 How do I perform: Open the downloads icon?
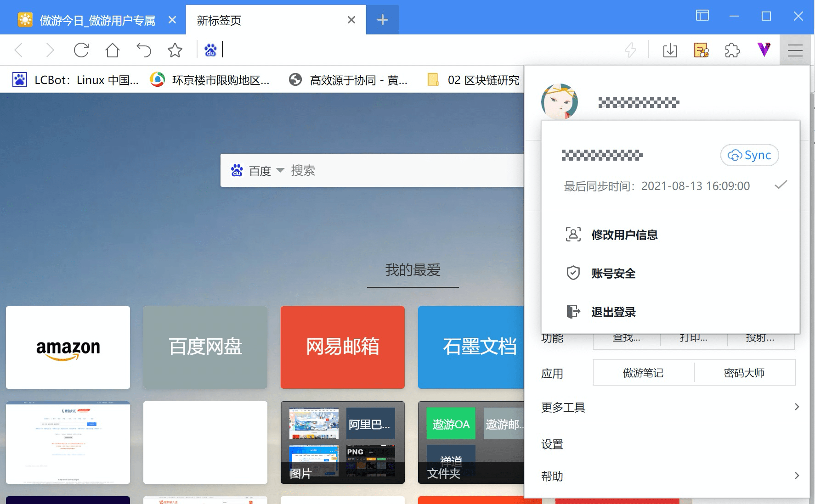pos(670,50)
